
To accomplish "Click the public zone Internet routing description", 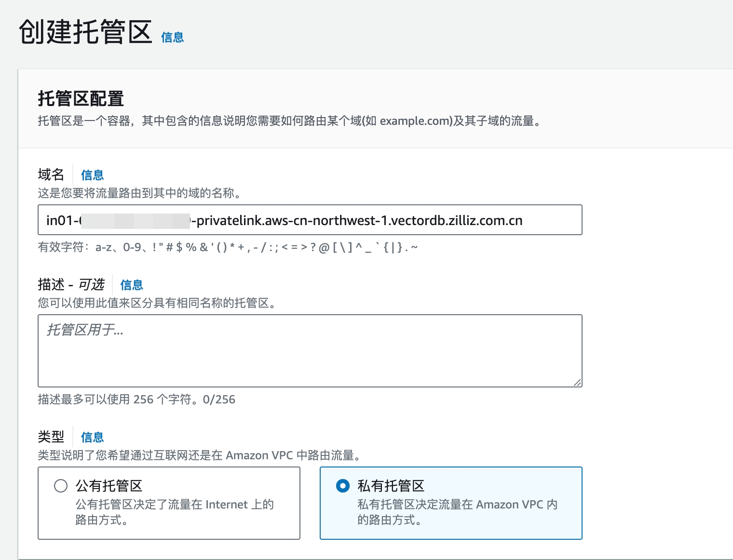I will pos(175,512).
